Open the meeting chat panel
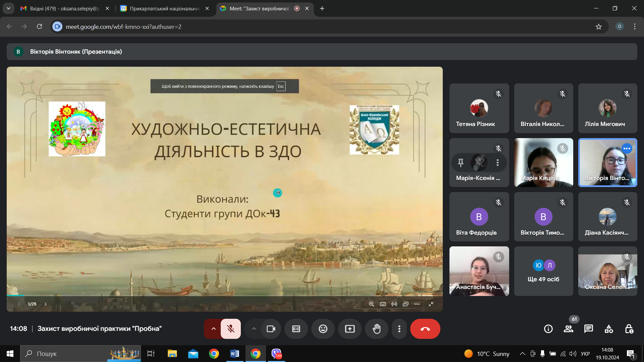 (588, 329)
